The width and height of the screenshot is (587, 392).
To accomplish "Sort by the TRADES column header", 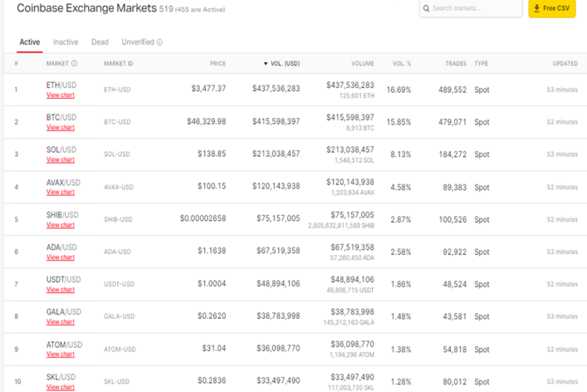I will coord(456,63).
